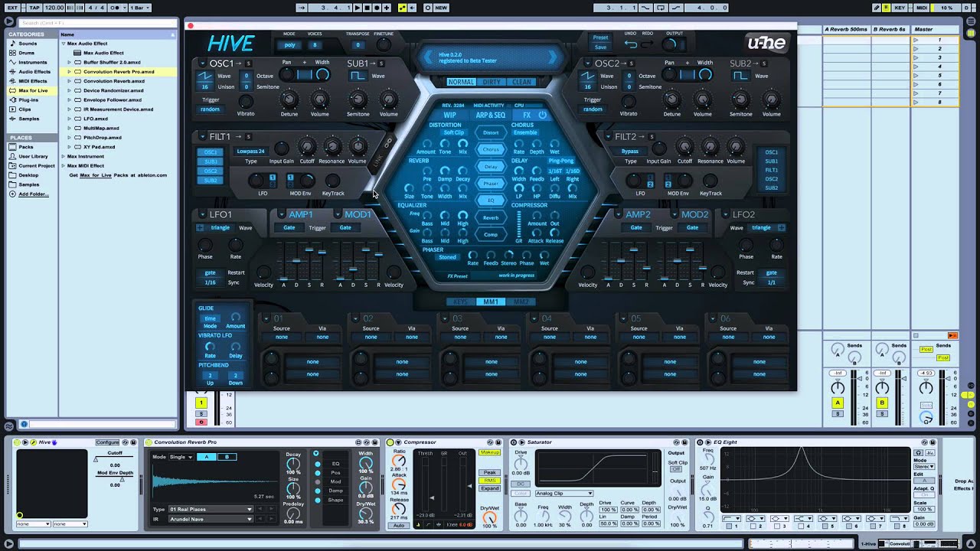
Task: Open the Desktop place in browser
Action: (28, 175)
